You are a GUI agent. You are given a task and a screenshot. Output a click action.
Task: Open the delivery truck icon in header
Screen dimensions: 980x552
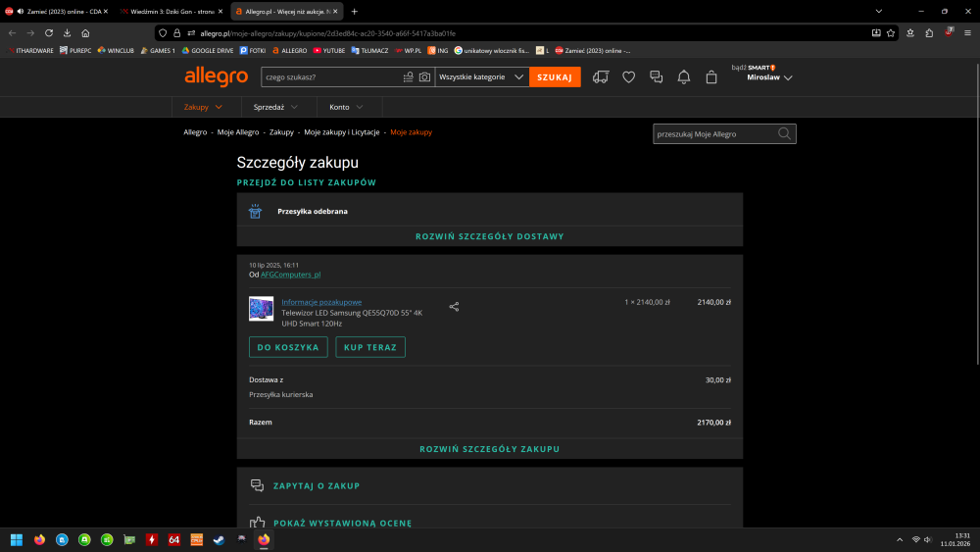coord(601,76)
